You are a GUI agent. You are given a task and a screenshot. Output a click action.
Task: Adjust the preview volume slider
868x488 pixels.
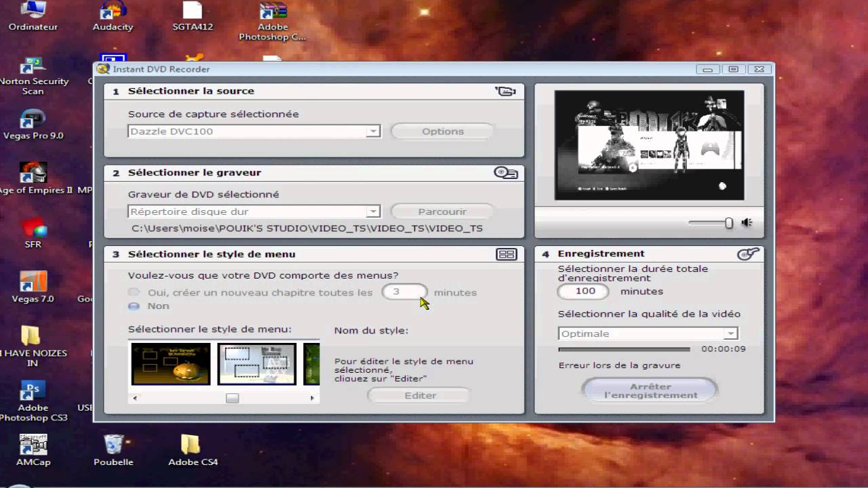[x=729, y=222]
